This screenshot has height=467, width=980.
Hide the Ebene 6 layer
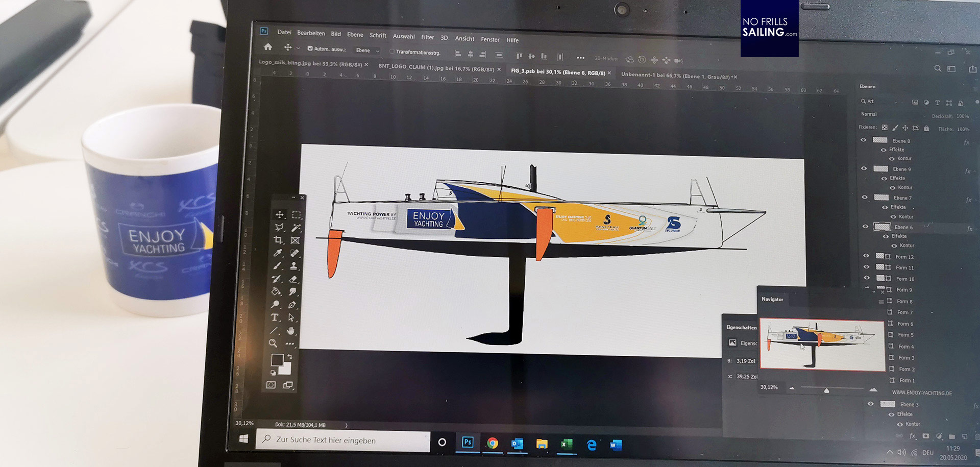[865, 226]
